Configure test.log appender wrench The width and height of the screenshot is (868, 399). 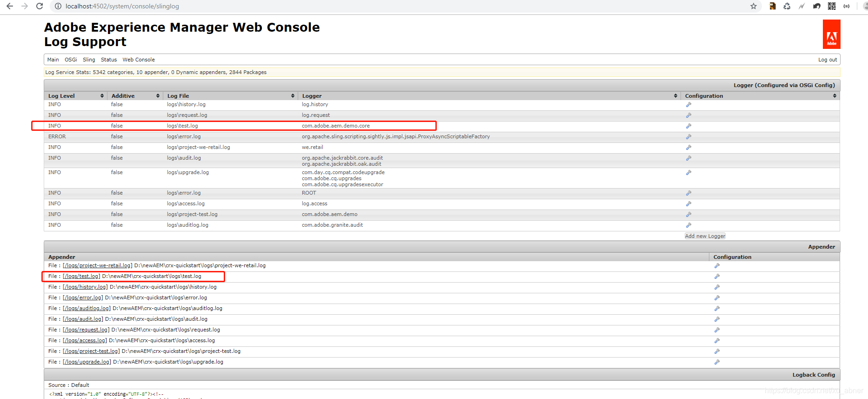[x=717, y=277]
